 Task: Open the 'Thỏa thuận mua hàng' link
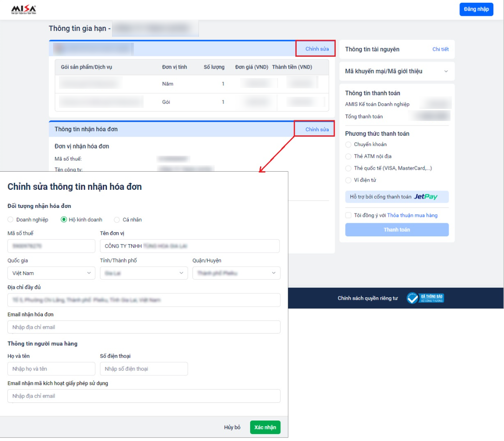412,215
